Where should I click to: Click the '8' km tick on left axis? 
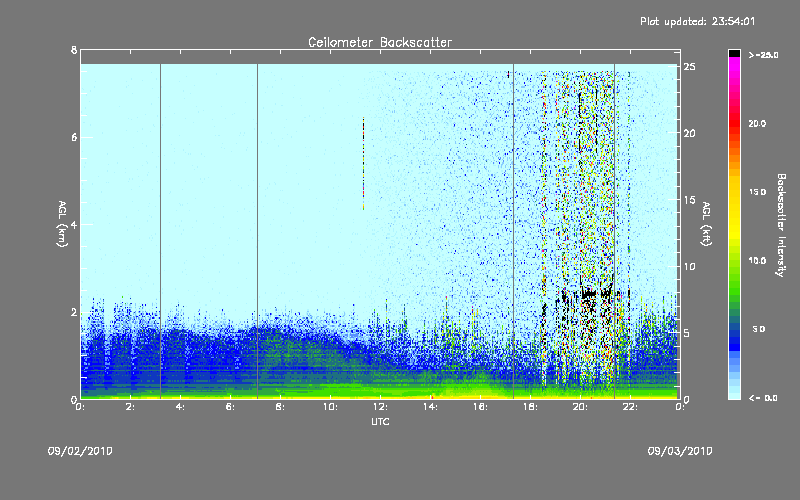[x=74, y=50]
